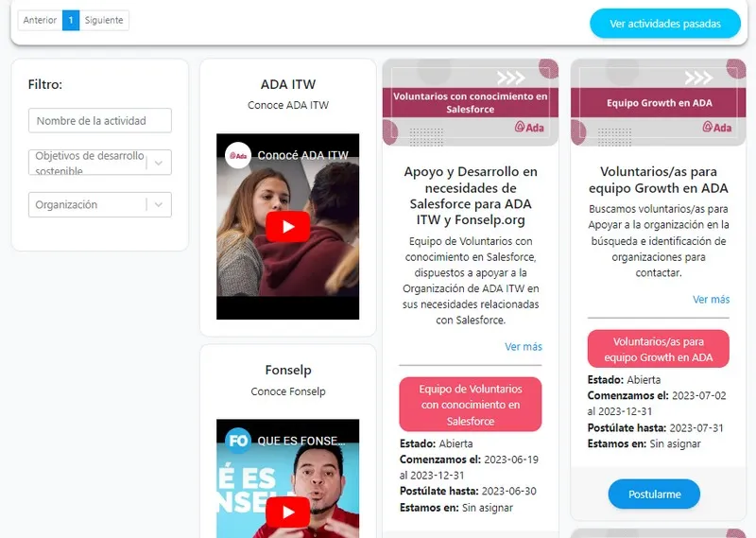Screen dimensions: 756x538
Task: Click Ver más on Growth team card
Action: click(711, 300)
